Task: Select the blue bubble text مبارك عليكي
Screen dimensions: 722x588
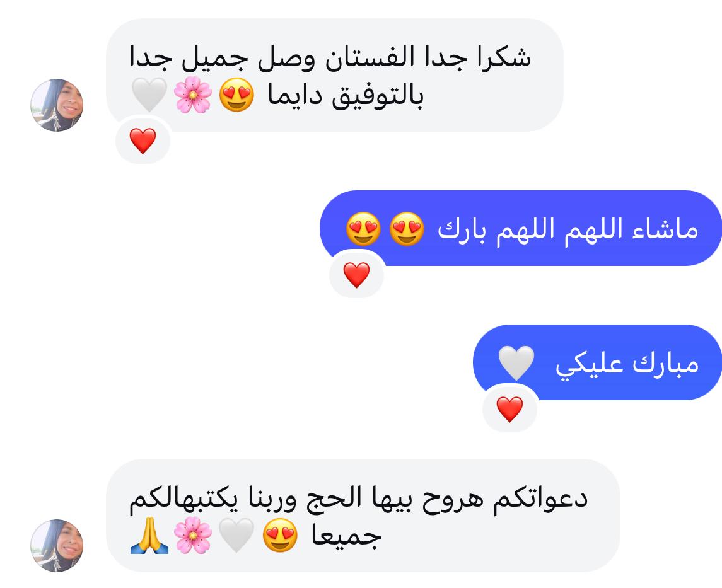Action: (x=627, y=364)
